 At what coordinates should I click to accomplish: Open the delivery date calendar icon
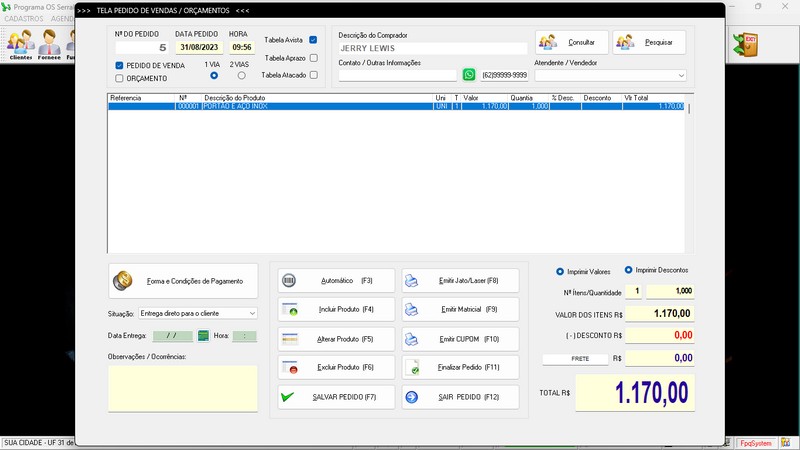[x=203, y=336]
